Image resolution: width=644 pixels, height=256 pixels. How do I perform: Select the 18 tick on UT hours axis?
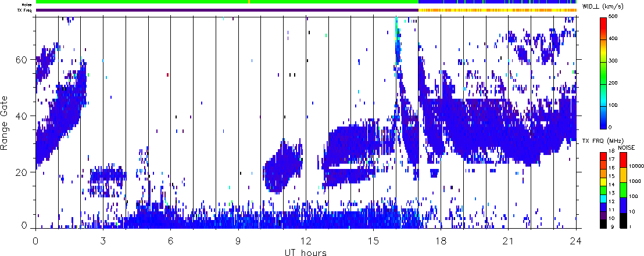point(441,239)
